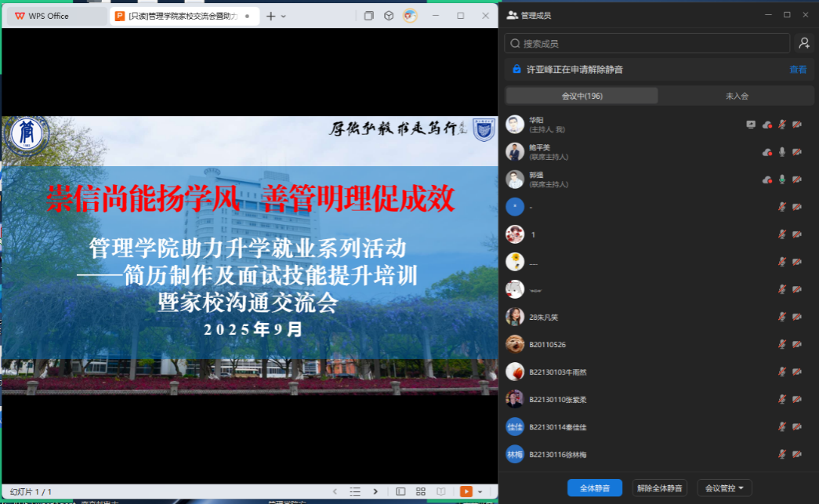Go to next slide arrow in status bar

[375, 491]
